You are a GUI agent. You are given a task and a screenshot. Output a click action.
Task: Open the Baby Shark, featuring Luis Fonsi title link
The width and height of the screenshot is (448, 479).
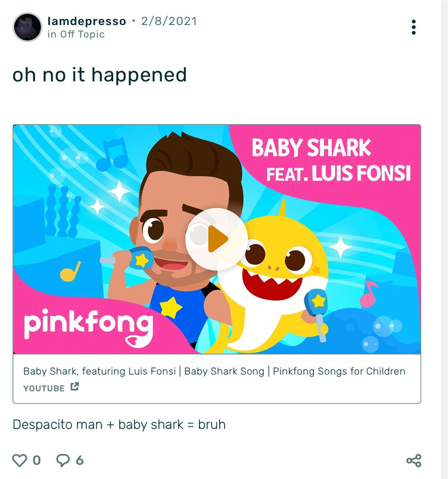(x=214, y=372)
